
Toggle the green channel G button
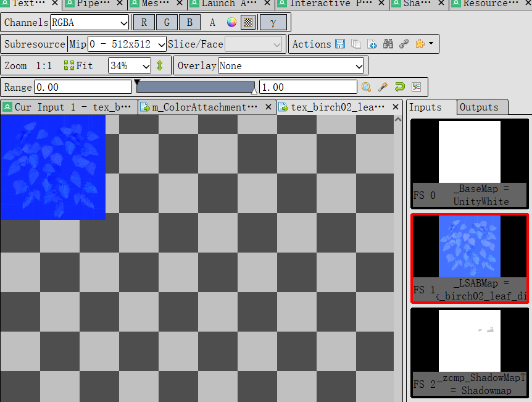click(x=167, y=23)
